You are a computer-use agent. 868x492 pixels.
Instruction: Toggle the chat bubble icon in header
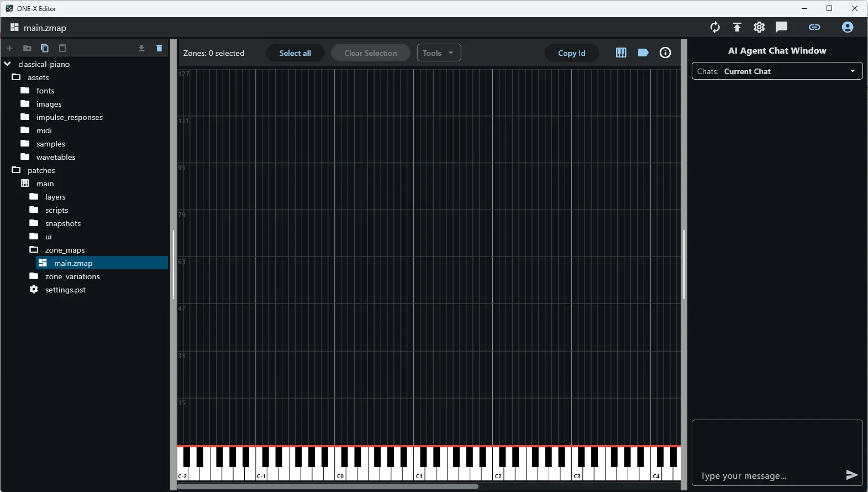click(781, 27)
